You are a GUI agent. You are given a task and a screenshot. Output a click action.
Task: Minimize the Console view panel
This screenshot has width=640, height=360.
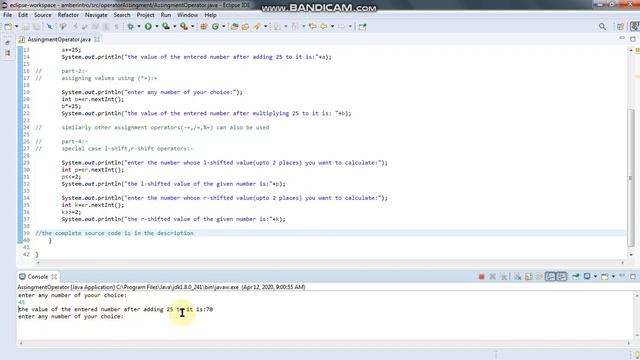pyautogui.click(x=622, y=276)
